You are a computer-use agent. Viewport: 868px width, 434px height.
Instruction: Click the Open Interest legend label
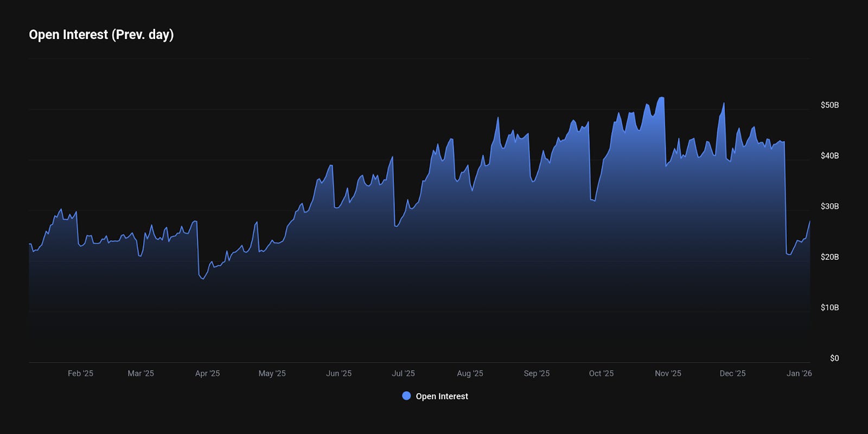point(442,397)
